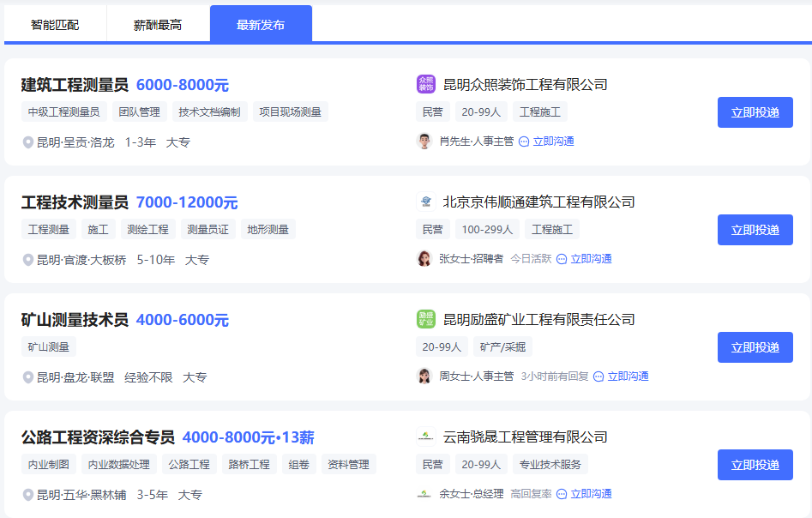Screen dimensions: 812x518
Task: Click 立即投递 for 建筑工程测量员 job
Action: tap(755, 112)
